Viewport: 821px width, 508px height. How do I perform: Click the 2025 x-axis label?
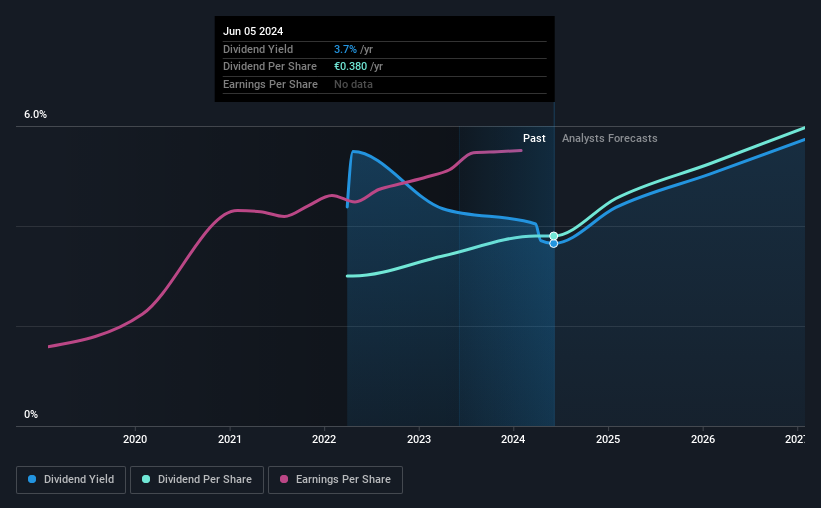pos(608,439)
